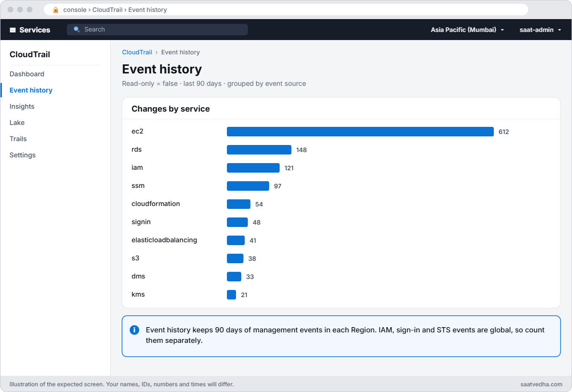This screenshot has height=392, width=572.
Task: Click the elasticloadbalancing bar in the chart
Action: point(236,240)
